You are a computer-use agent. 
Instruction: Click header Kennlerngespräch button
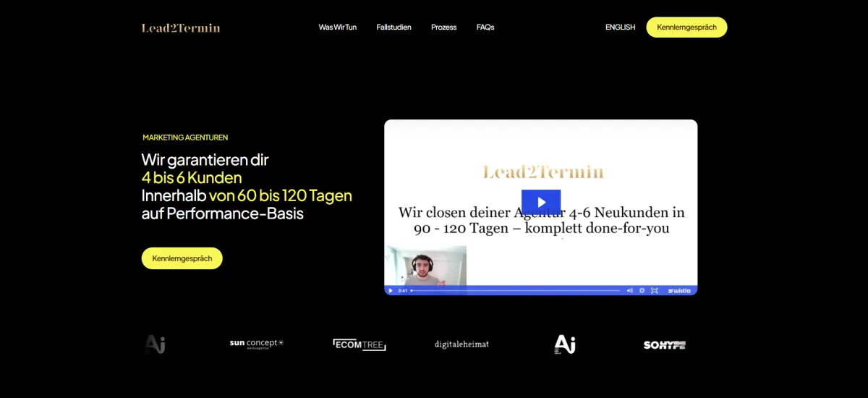coord(686,27)
